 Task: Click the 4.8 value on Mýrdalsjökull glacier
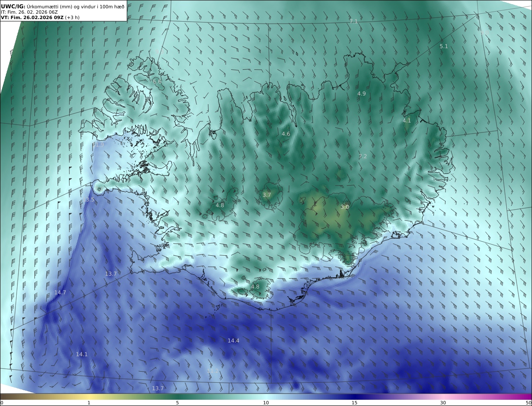tap(255, 286)
